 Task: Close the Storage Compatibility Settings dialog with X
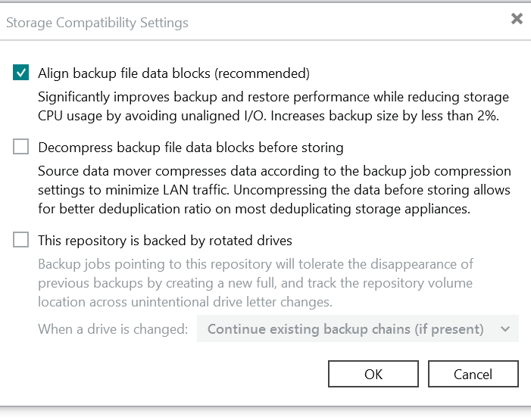[517, 19]
